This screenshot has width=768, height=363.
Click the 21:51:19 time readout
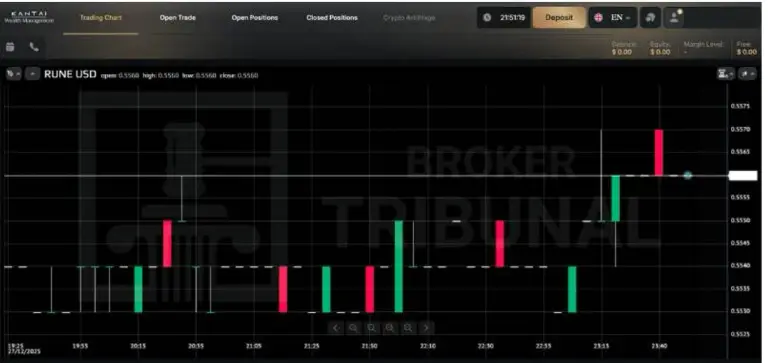tap(512, 18)
